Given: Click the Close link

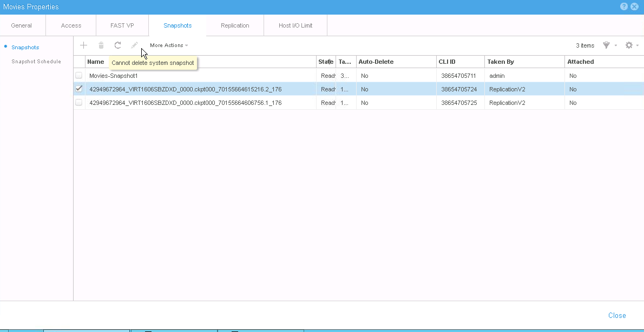Looking at the screenshot, I should (x=617, y=315).
